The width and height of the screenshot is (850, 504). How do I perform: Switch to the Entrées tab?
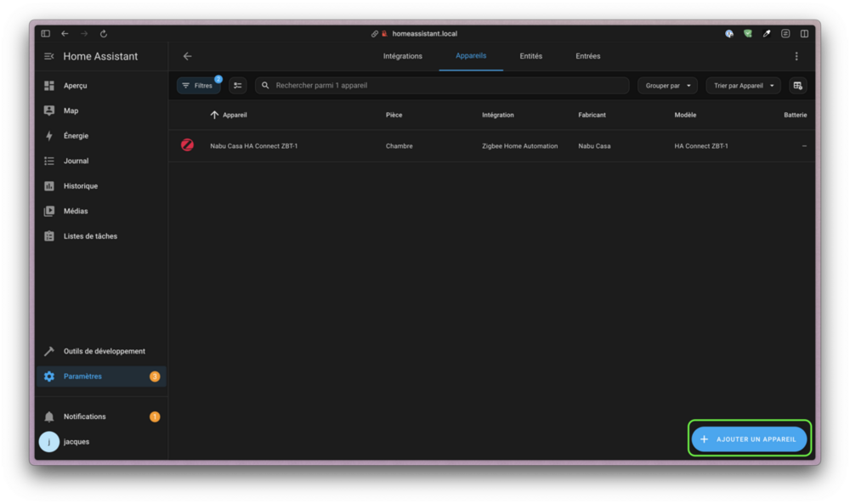coord(588,56)
